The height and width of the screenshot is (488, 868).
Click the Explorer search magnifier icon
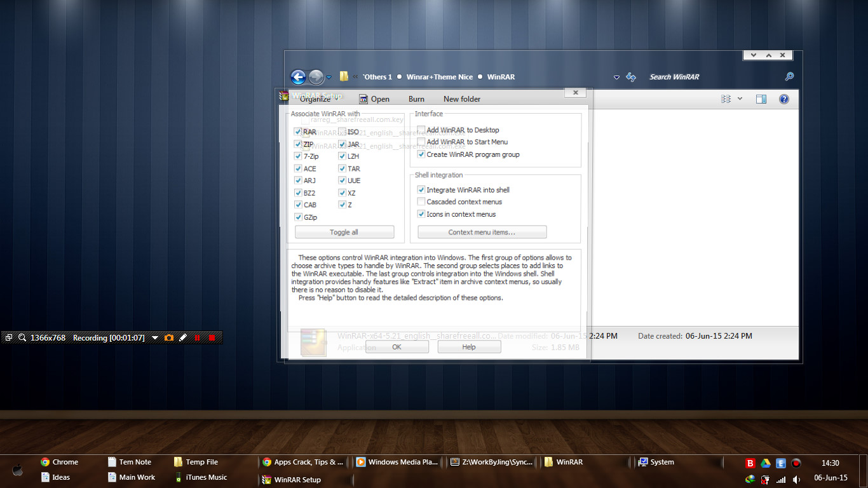[789, 77]
